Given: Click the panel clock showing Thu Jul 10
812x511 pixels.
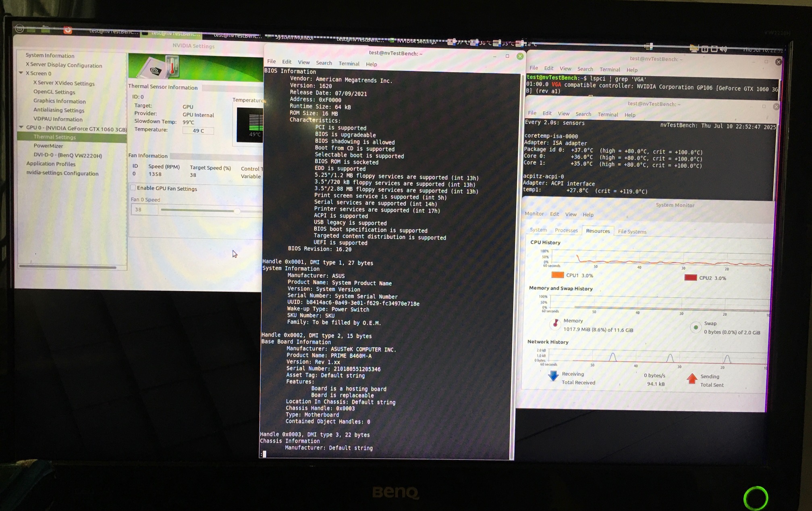Looking at the screenshot, I should coord(762,50).
